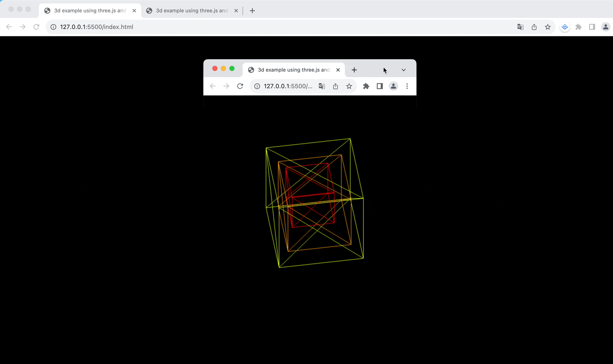Click the inner window's Side Panel icon
Image resolution: width=613 pixels, height=364 pixels.
pyautogui.click(x=379, y=86)
